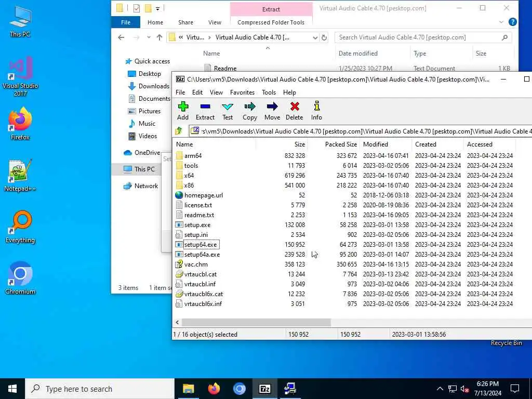Click the Explorer search box
532x399 pixels.
[x=423, y=37]
